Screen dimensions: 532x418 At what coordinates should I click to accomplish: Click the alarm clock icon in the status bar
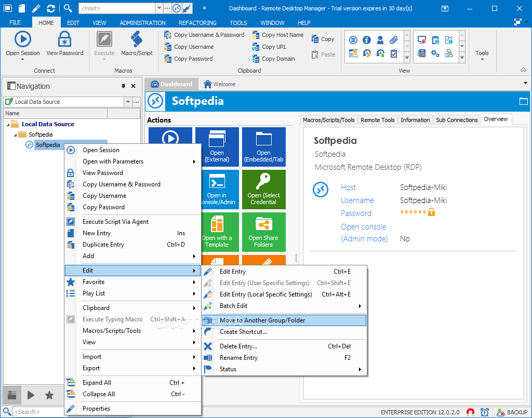[x=485, y=412]
